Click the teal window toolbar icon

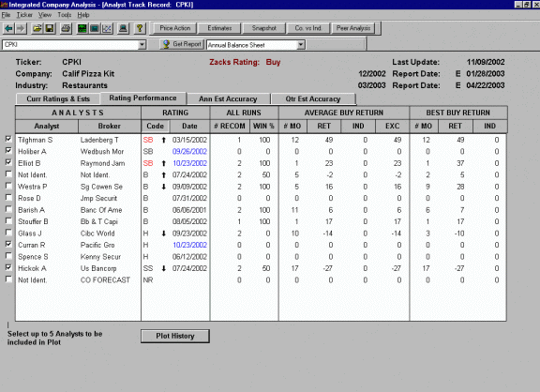95,28
